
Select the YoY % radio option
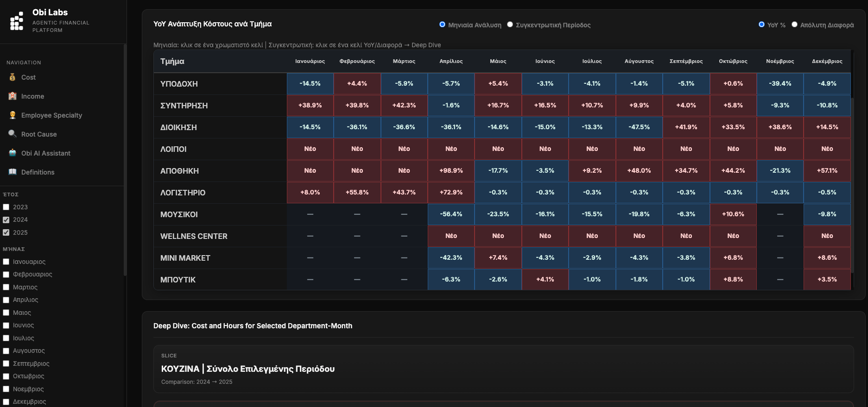tap(761, 25)
